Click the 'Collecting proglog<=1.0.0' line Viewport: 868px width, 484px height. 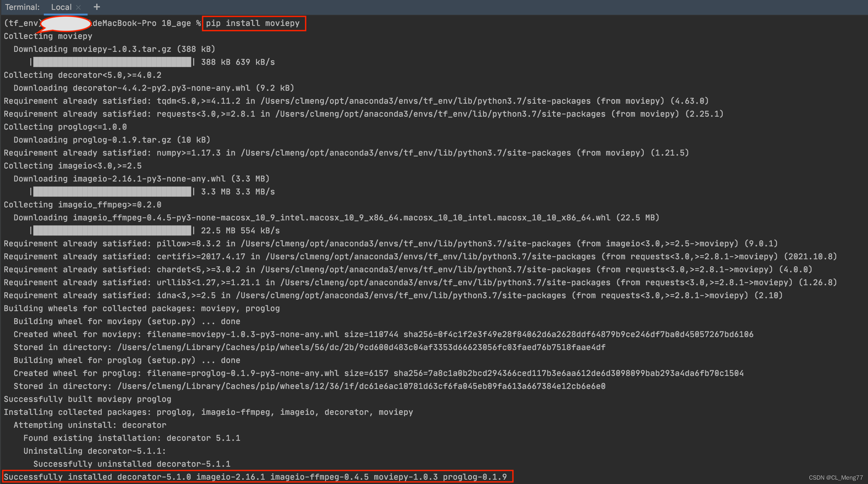coord(65,127)
